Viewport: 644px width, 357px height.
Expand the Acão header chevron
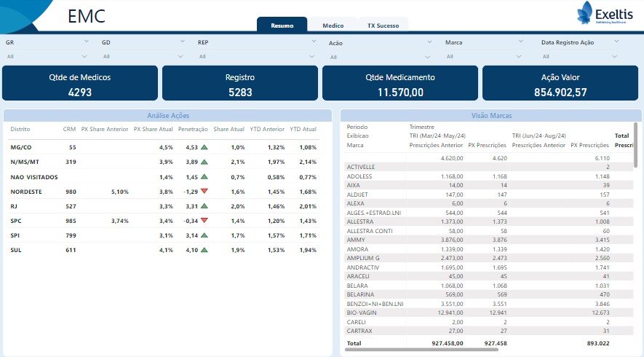[429, 42]
